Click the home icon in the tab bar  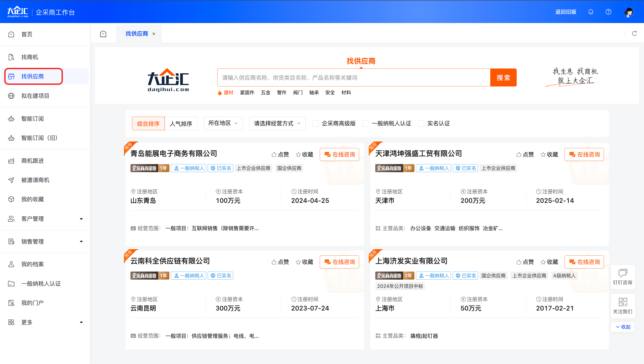[103, 34]
